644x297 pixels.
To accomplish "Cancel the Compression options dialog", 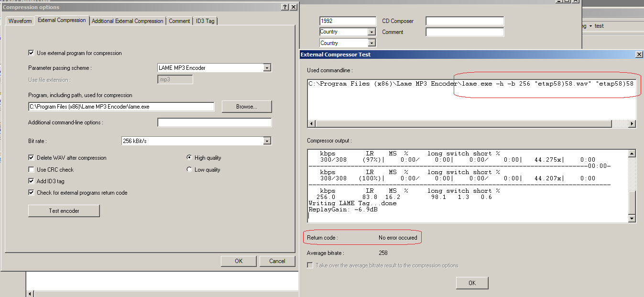I will click(x=277, y=261).
